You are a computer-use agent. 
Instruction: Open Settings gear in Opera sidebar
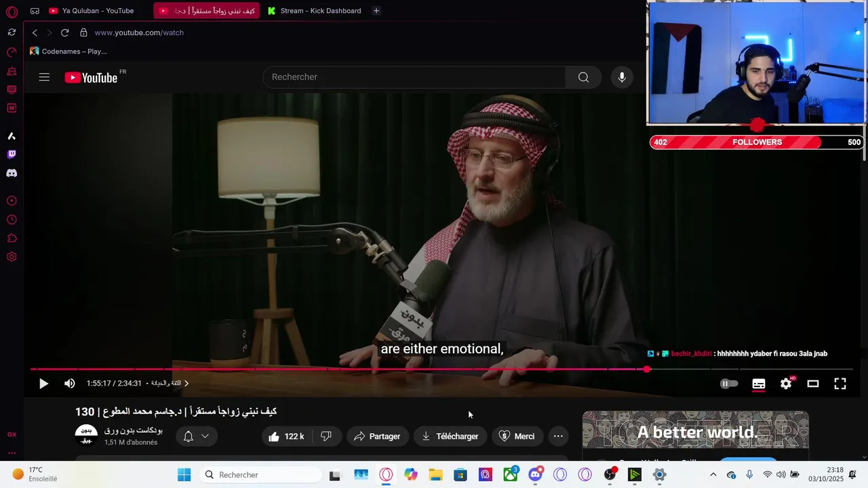click(12, 257)
